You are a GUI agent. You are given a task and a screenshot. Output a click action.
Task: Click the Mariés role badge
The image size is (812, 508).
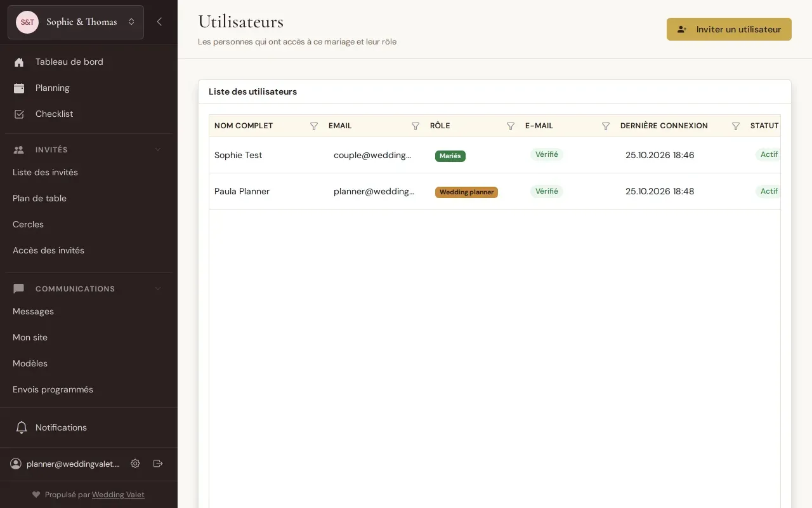[450, 156]
